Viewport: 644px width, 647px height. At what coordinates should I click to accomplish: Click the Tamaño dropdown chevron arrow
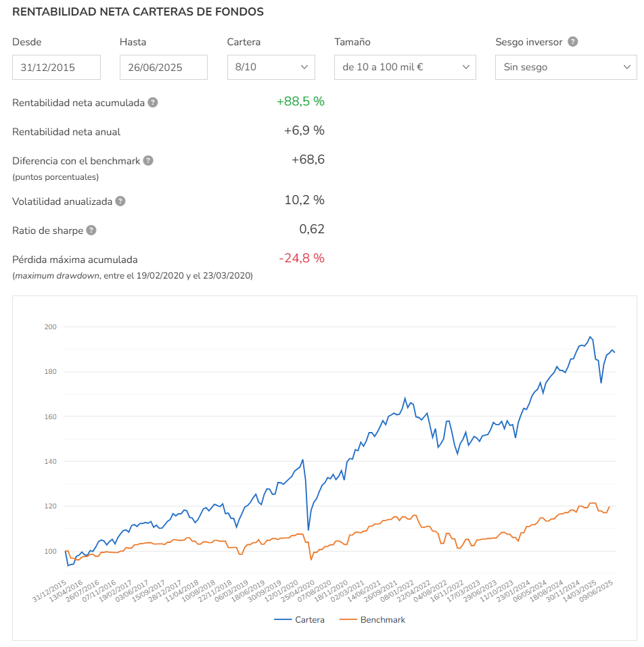pos(466,67)
